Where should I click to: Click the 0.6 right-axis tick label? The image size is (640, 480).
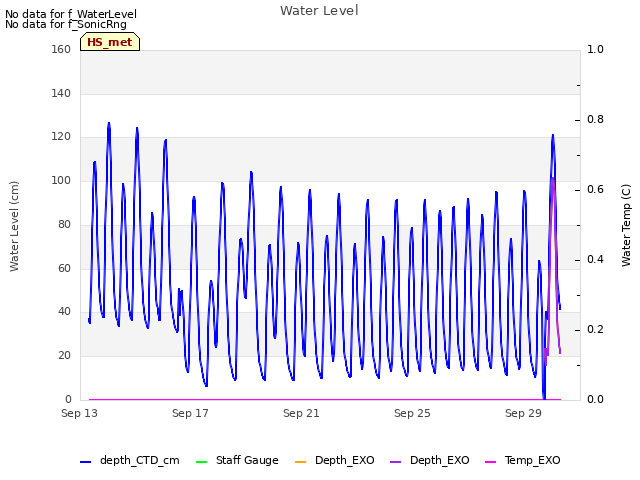pyautogui.click(x=595, y=189)
